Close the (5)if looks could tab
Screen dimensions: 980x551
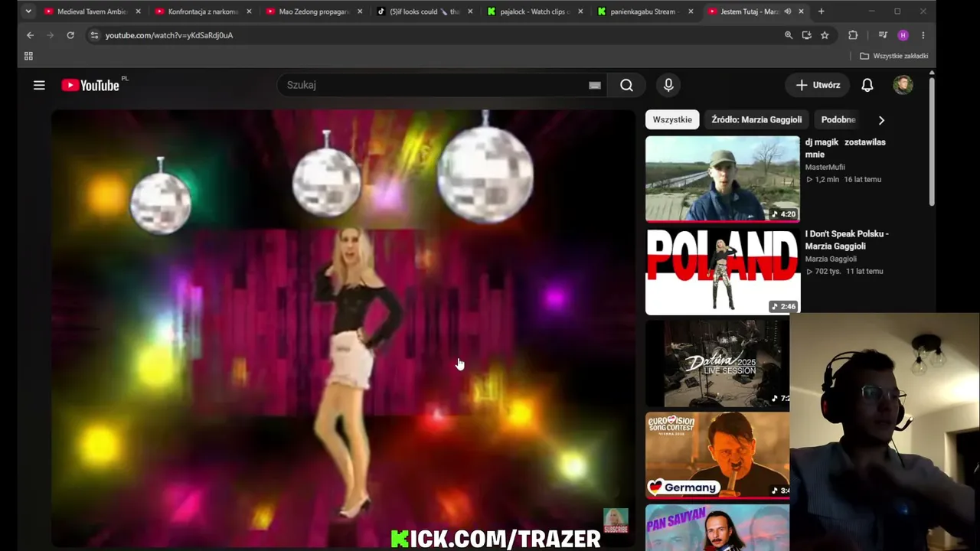click(x=470, y=11)
